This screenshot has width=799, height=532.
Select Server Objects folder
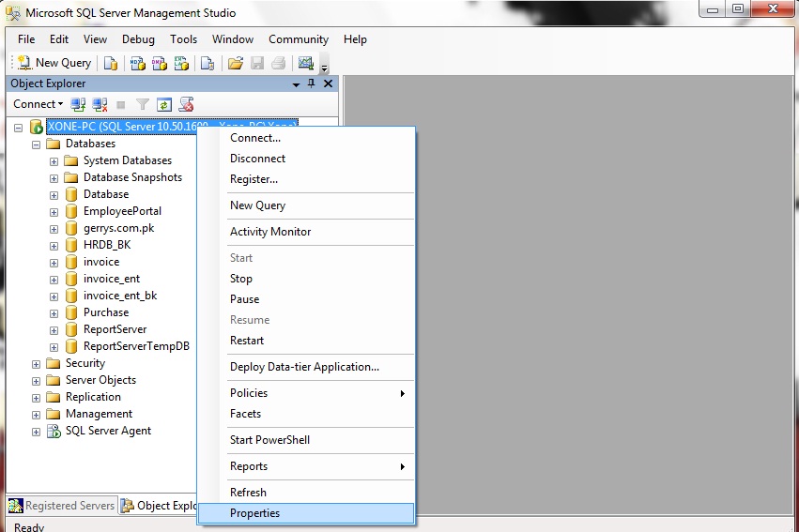click(100, 380)
